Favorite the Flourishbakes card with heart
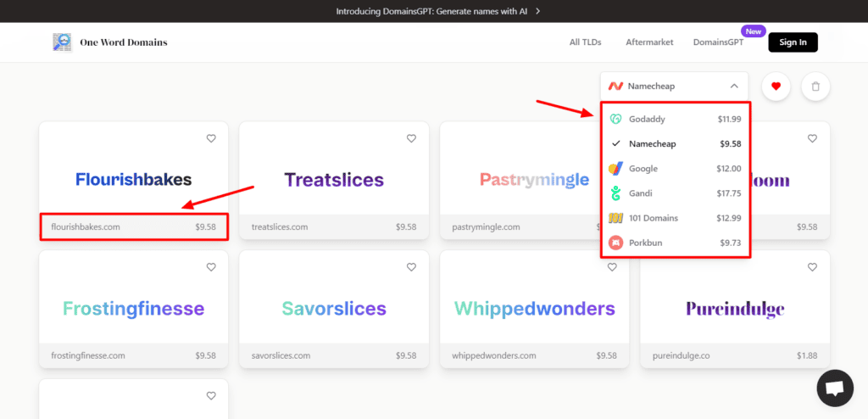This screenshot has height=419, width=868. [x=211, y=138]
